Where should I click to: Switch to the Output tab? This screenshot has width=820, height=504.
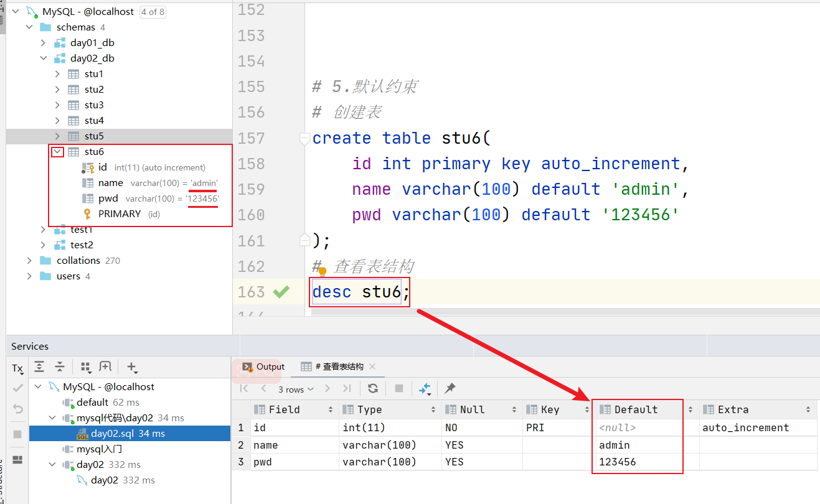263,366
